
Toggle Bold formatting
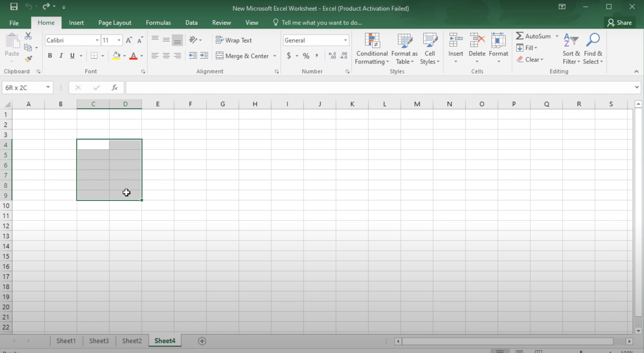[x=50, y=56]
